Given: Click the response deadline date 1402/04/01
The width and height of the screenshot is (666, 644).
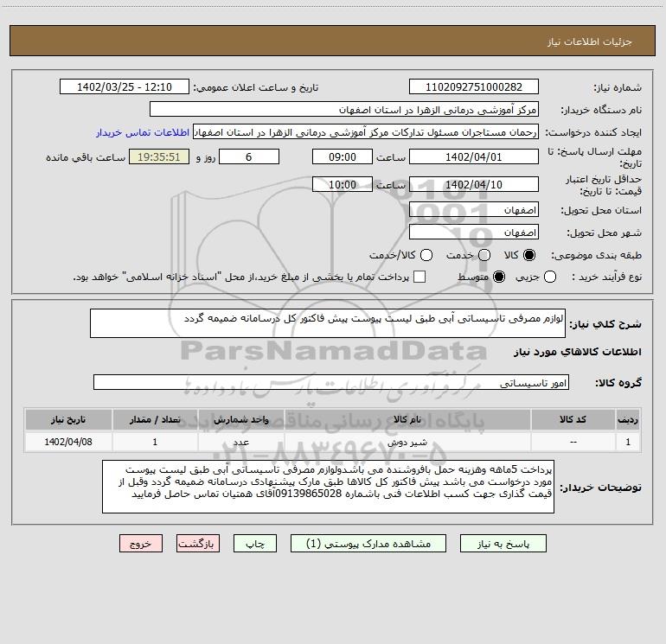Looking at the screenshot, I should pos(474,156).
